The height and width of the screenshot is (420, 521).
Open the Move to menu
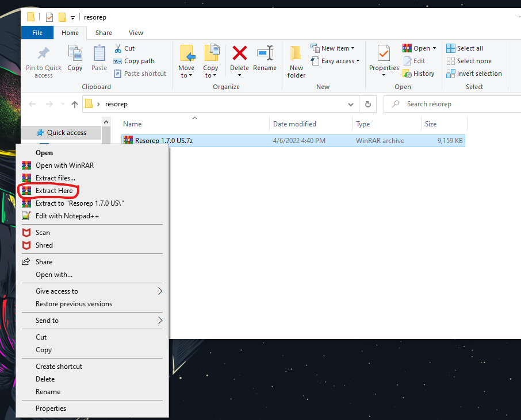click(186, 61)
